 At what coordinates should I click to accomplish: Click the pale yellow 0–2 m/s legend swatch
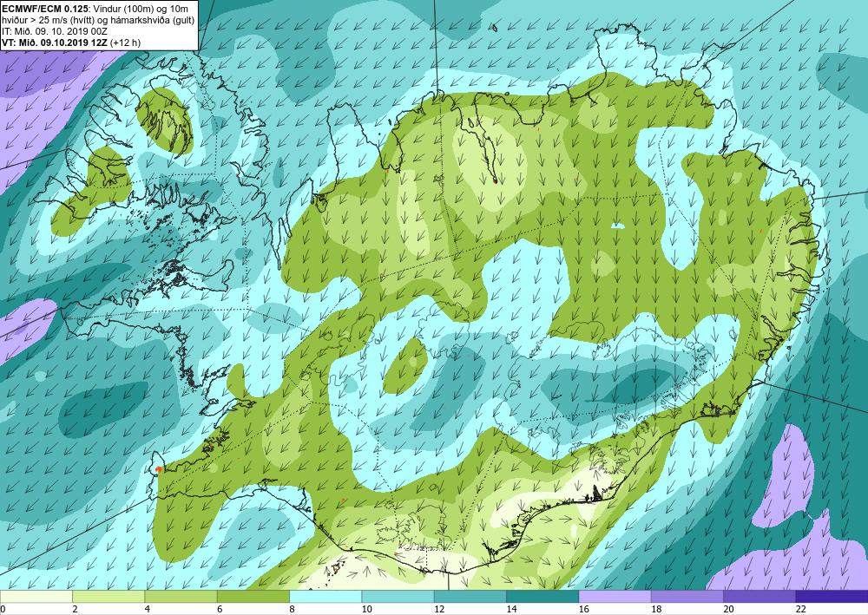(36, 596)
